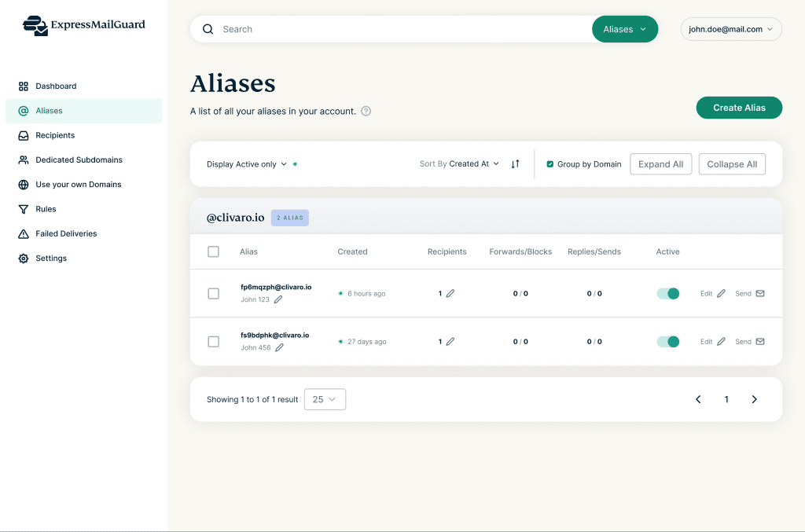Screen dimensions: 805x532
Task: Select the checkbox for fs9bdphk@clivaro.io row
Action: click(x=212, y=342)
